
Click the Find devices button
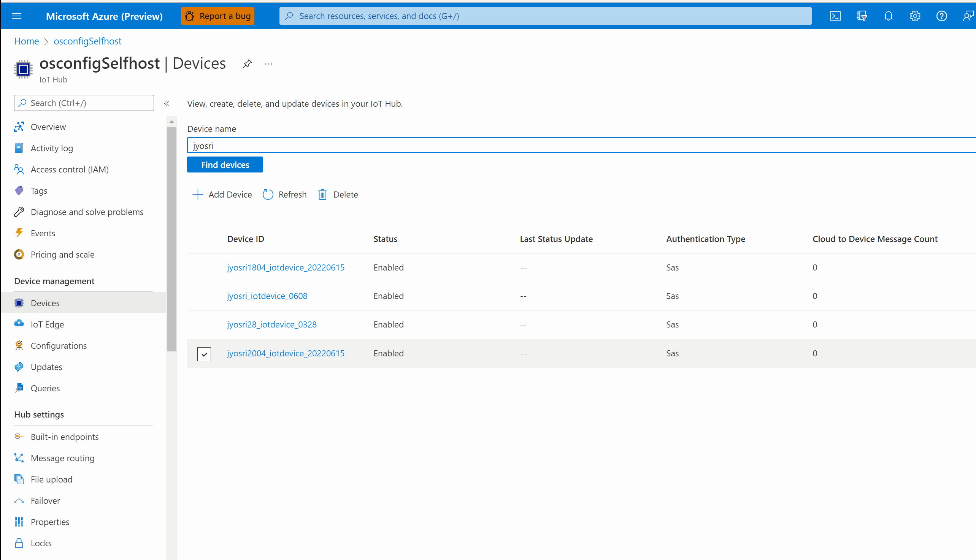coord(225,165)
